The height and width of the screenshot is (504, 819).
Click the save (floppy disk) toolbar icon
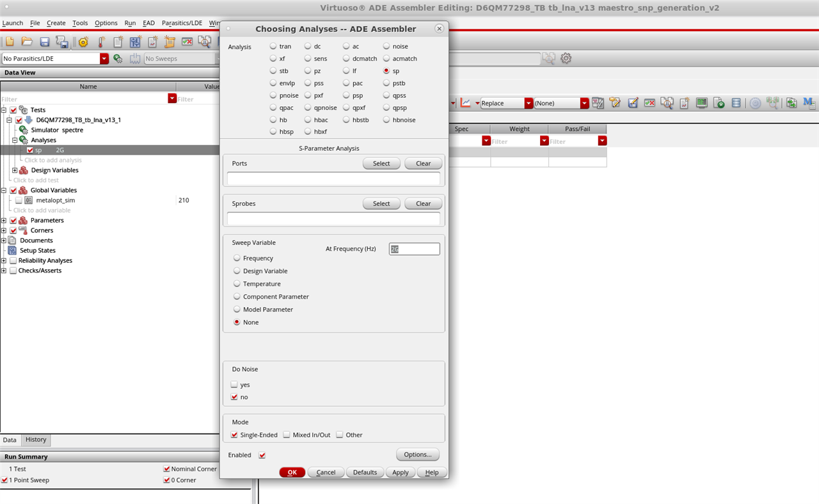click(x=45, y=42)
